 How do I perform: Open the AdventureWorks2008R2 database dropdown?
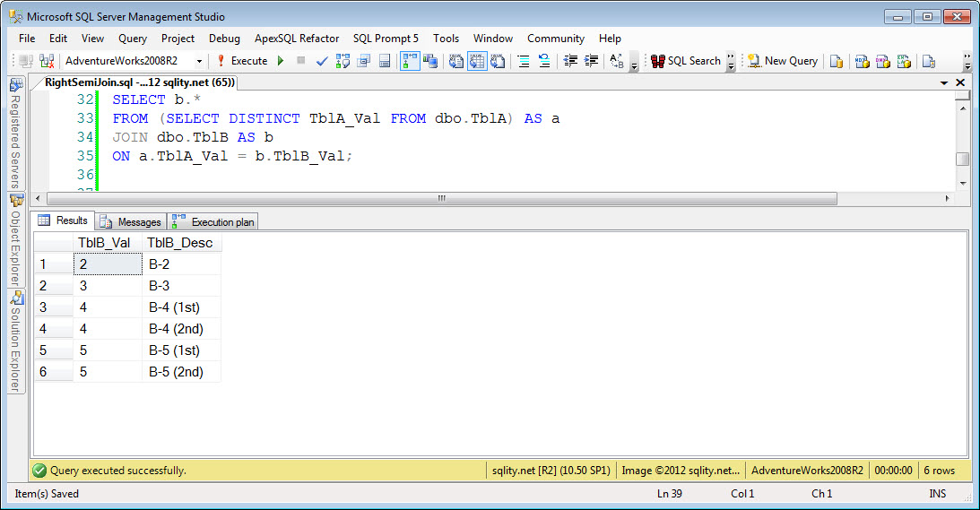coord(199,61)
